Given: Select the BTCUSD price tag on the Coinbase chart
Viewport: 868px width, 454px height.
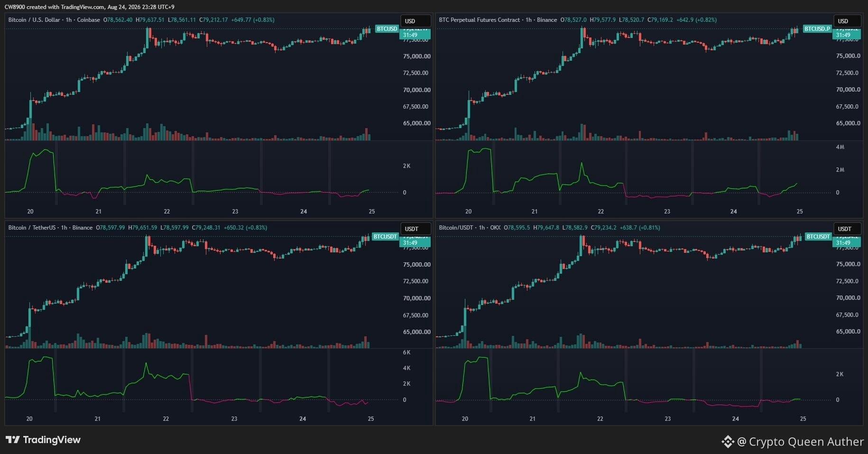Looking at the screenshot, I should (x=387, y=29).
